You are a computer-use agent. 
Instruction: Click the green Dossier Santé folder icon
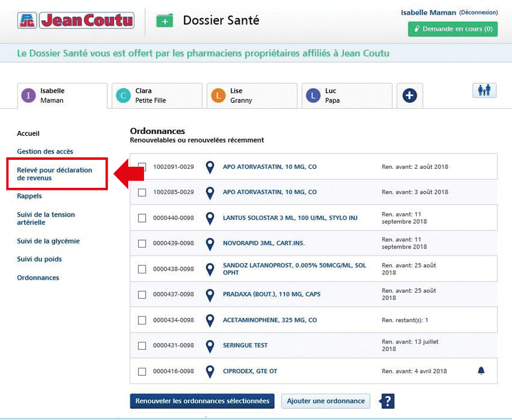165,21
